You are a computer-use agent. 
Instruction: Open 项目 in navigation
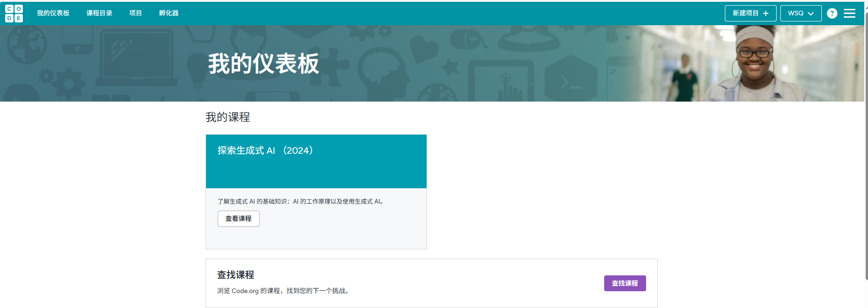136,13
